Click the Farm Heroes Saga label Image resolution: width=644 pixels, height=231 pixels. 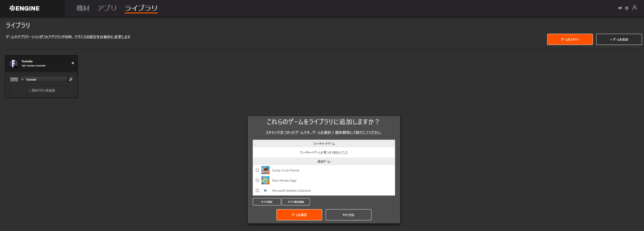coord(284,181)
